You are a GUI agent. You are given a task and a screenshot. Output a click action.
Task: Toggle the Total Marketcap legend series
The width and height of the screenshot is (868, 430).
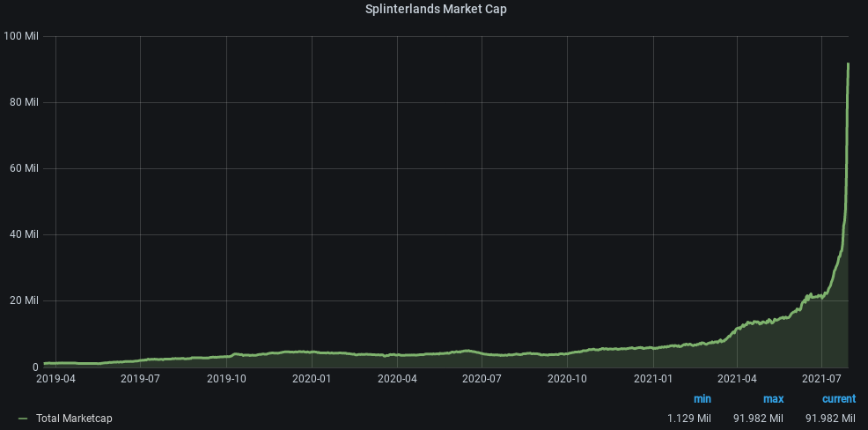pyautogui.click(x=74, y=419)
